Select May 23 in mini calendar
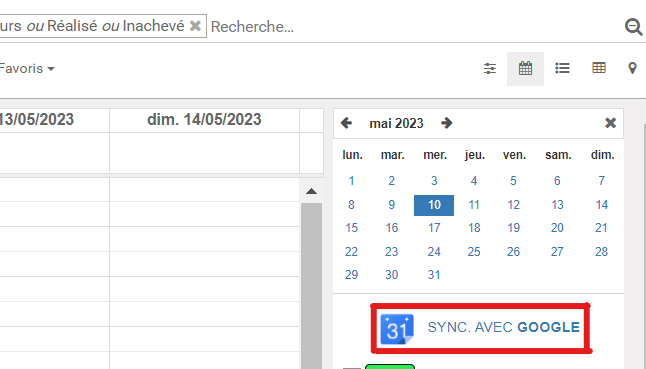The height and width of the screenshot is (369, 646). (391, 252)
